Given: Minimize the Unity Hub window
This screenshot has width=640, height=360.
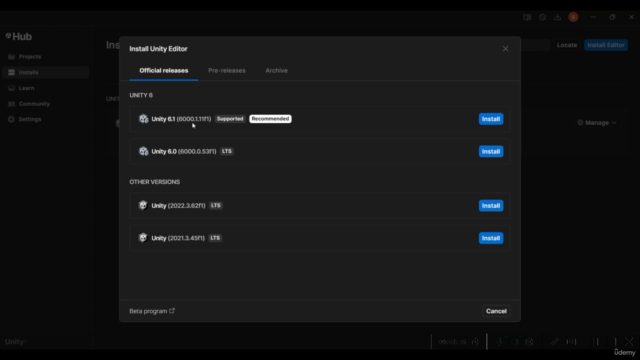Looking at the screenshot, I should click(593, 17).
